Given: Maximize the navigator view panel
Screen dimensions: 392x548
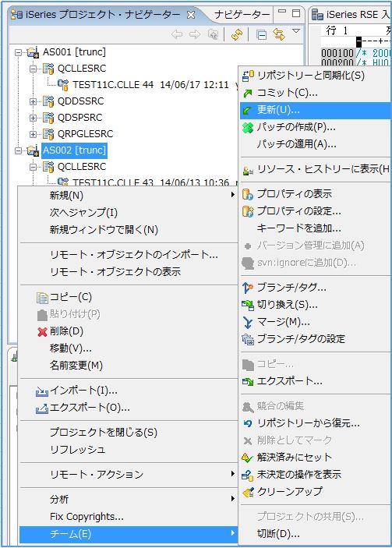Looking at the screenshot, I should coord(296,13).
